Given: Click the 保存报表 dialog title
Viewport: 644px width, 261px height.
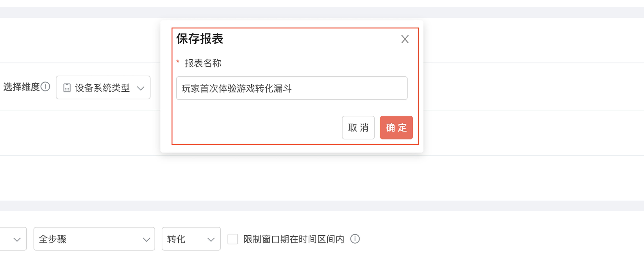Looking at the screenshot, I should (x=199, y=39).
